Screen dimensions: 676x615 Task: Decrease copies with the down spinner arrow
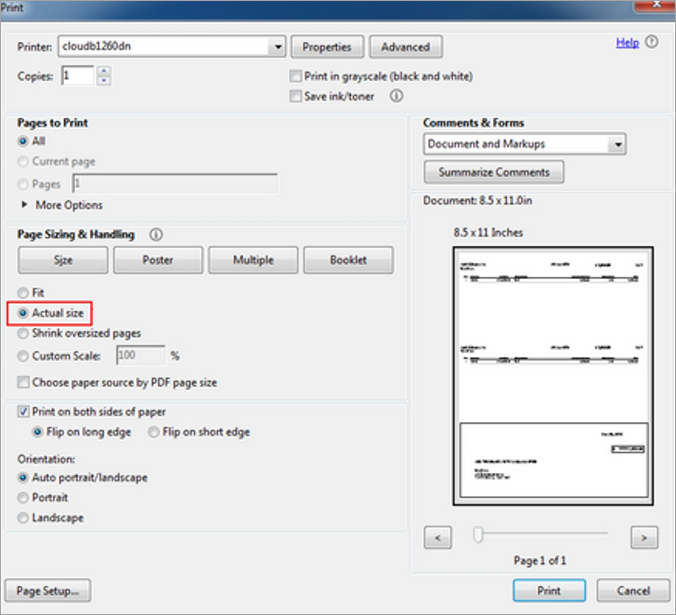(104, 81)
